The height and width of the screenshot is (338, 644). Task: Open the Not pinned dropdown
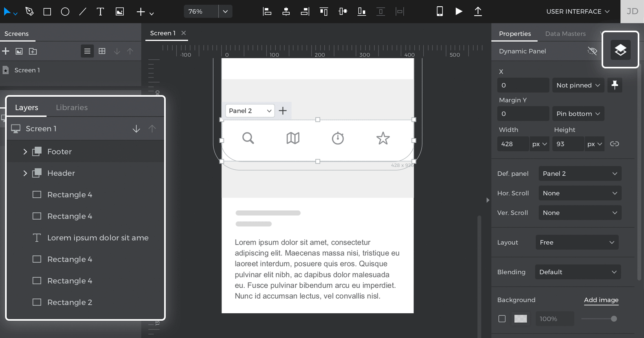(578, 85)
